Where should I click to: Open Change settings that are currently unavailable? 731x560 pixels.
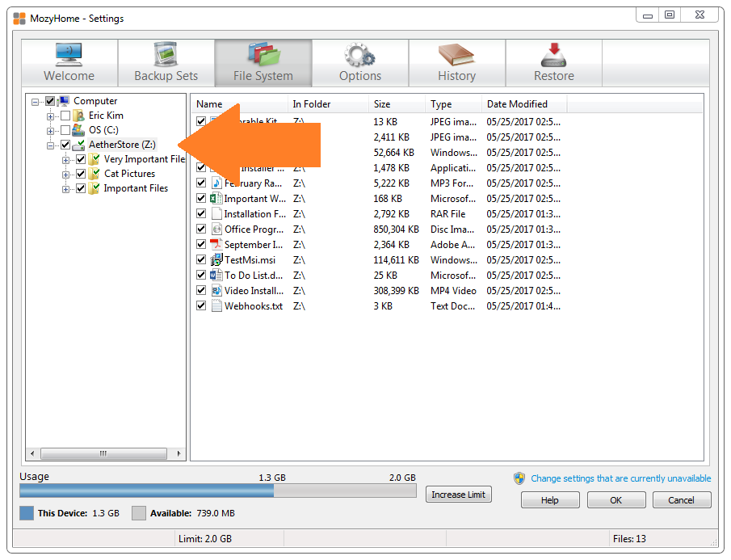tap(621, 478)
